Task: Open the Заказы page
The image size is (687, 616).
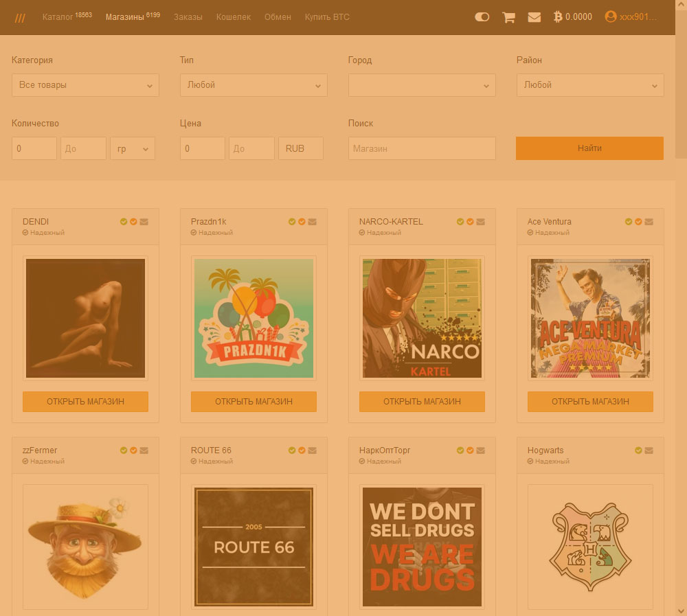Action: coord(188,17)
